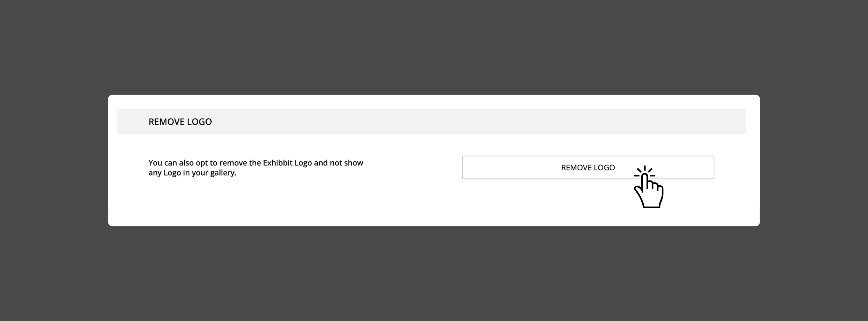The width and height of the screenshot is (868, 321).
Task: Click the description starting 'You can also opt'
Action: coord(256,168)
